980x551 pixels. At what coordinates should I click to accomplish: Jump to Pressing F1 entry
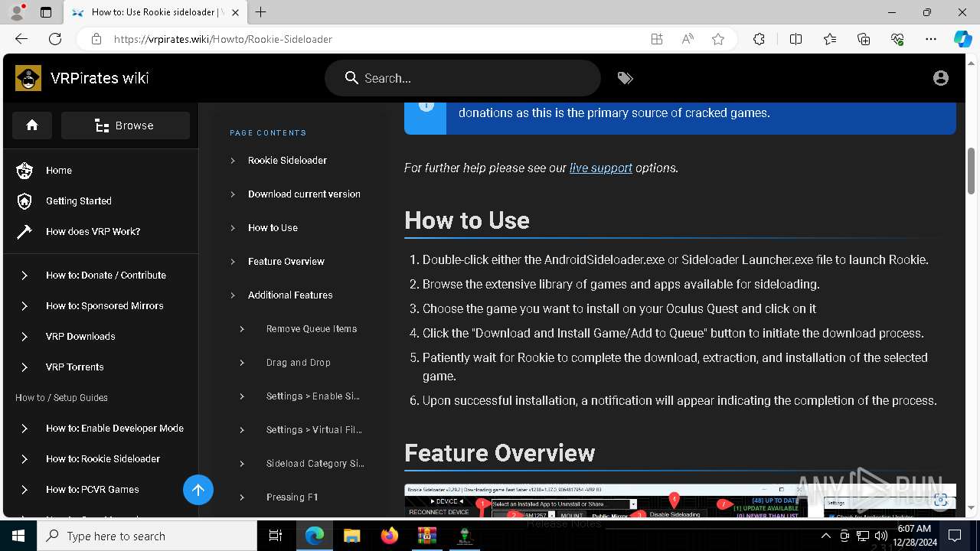[x=292, y=497]
